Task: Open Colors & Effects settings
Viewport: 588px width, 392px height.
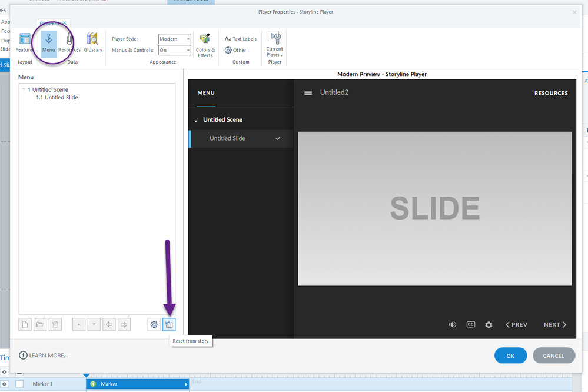Action: click(205, 45)
